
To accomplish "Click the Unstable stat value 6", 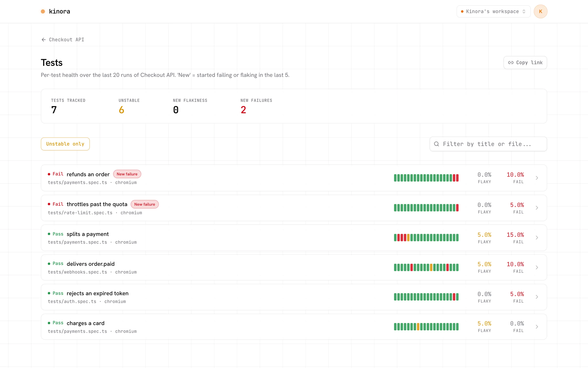I will (121, 110).
